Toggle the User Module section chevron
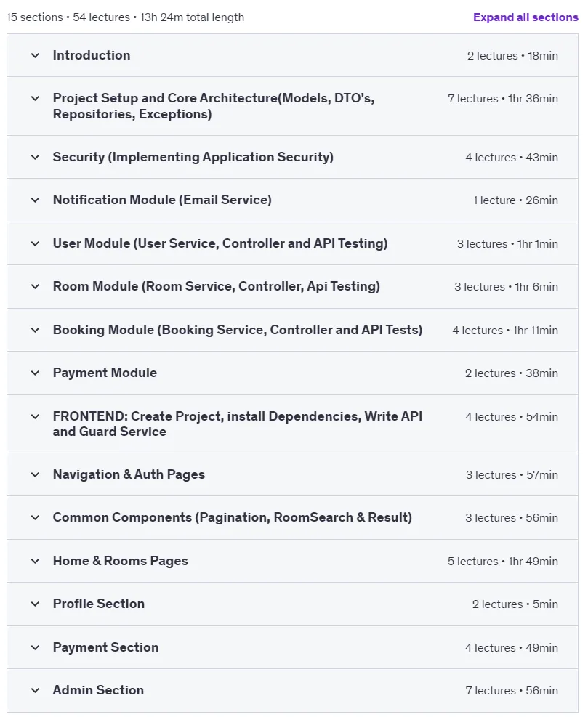 point(35,244)
